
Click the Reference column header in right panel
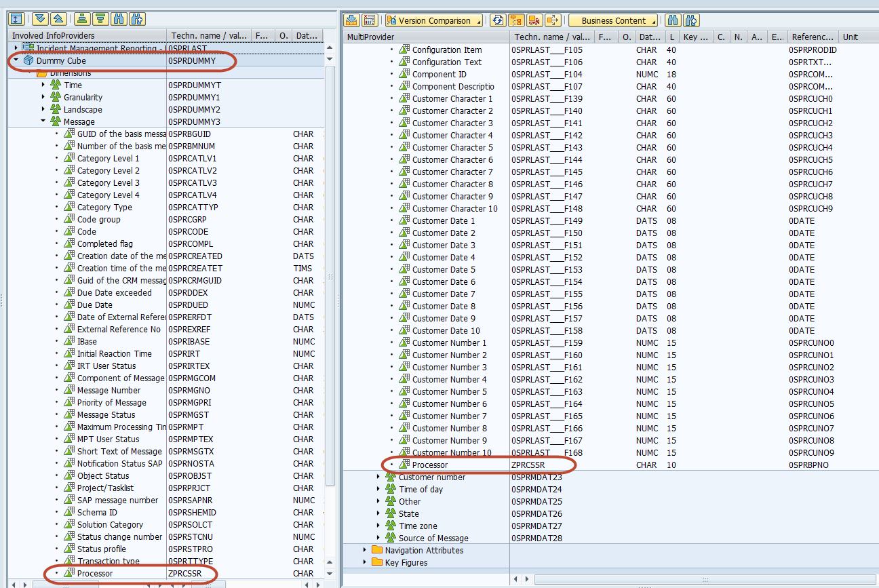pos(812,37)
